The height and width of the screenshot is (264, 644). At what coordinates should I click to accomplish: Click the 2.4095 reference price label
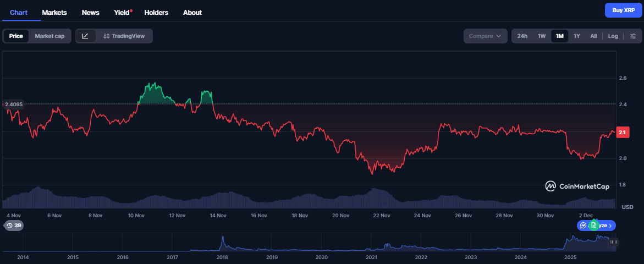pos(15,104)
